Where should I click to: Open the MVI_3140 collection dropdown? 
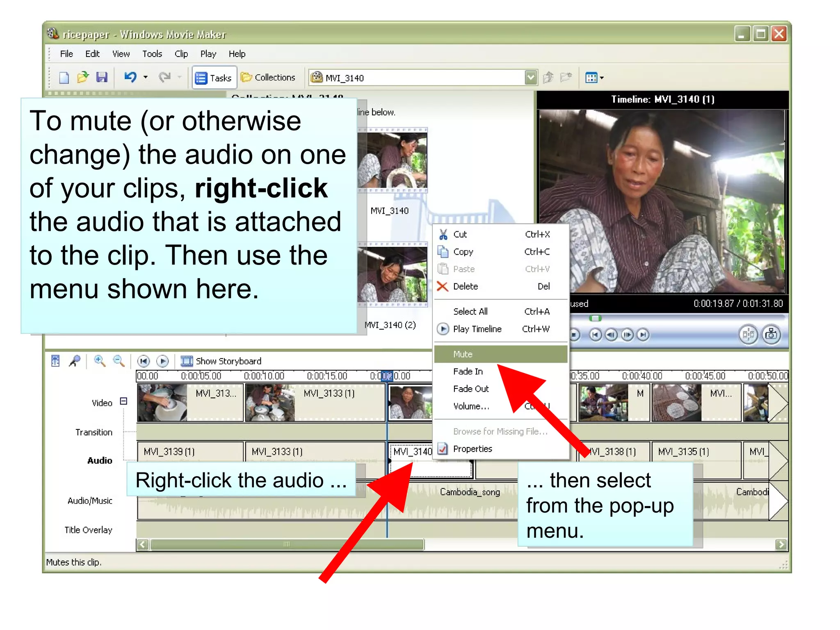(x=531, y=78)
